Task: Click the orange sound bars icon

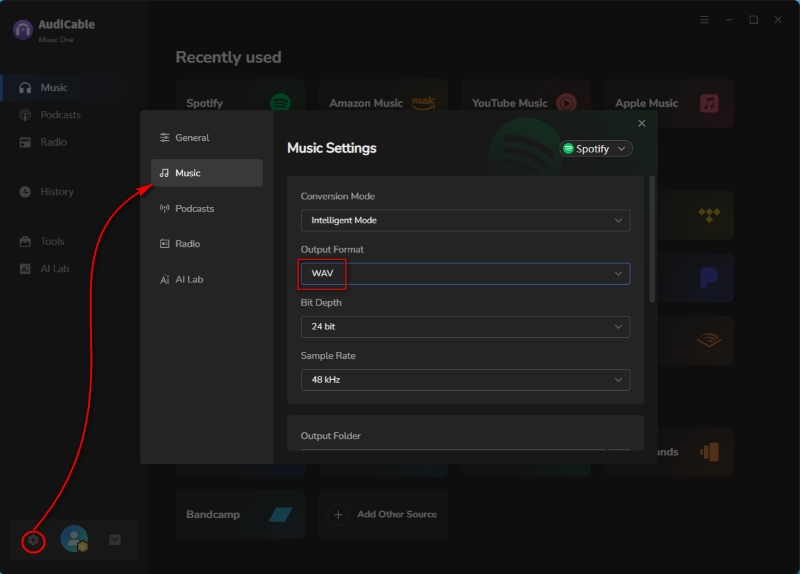Action: click(x=709, y=452)
